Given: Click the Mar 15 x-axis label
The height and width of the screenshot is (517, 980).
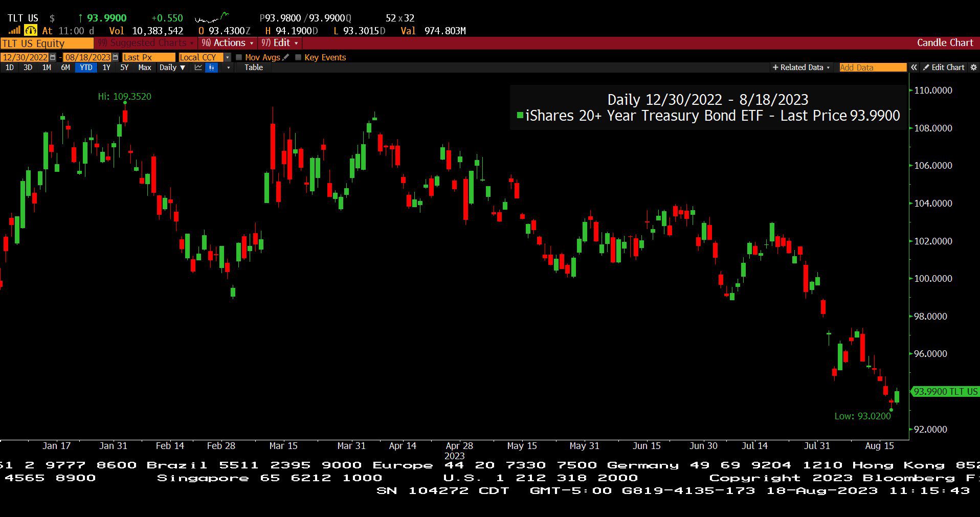Looking at the screenshot, I should coord(283,446).
